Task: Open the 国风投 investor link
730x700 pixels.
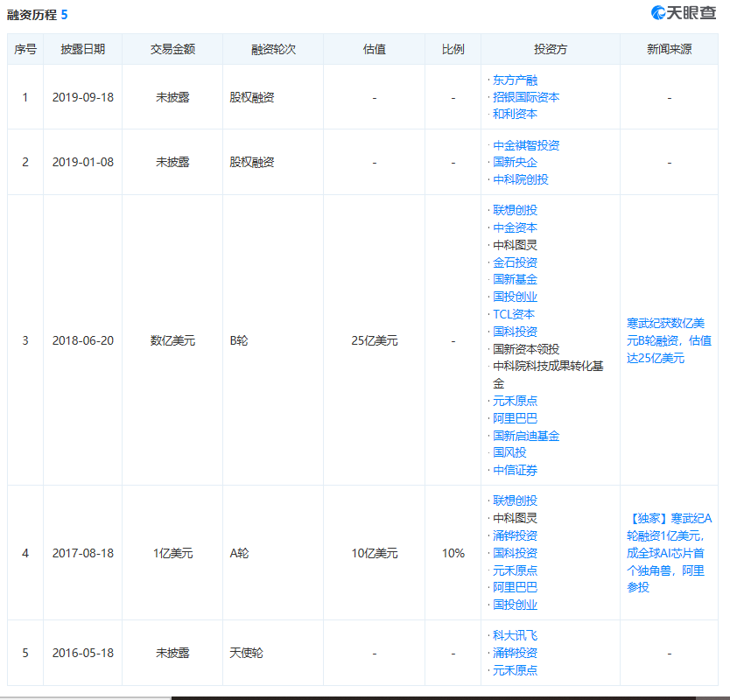Action: pyautogui.click(x=509, y=453)
